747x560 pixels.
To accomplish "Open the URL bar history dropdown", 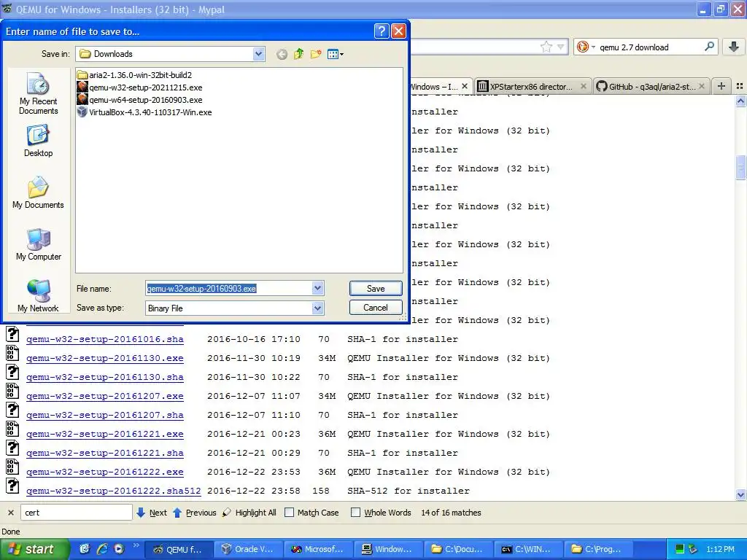I will pos(561,47).
